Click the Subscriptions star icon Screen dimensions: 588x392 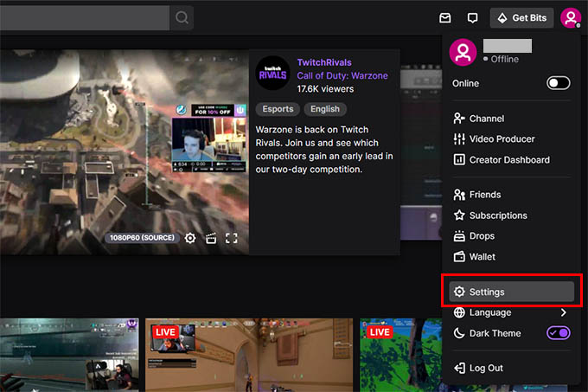coord(459,215)
